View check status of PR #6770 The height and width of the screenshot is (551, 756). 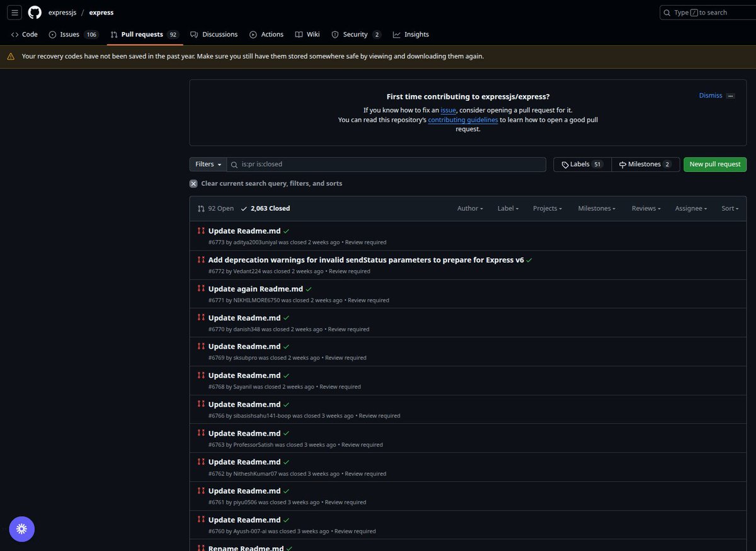[x=287, y=318]
